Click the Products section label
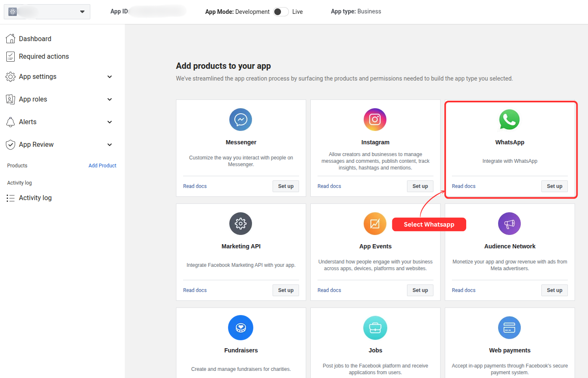The width and height of the screenshot is (588, 378). (x=17, y=166)
